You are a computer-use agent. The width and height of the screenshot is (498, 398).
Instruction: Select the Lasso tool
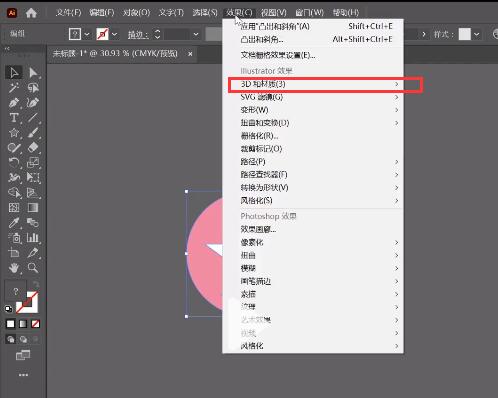pos(33,88)
